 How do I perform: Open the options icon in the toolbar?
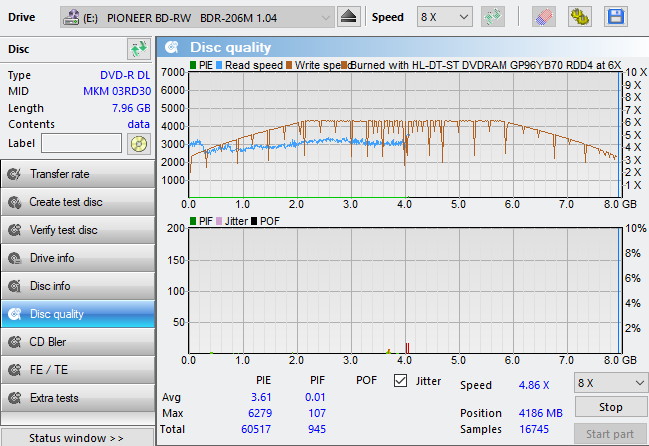579,17
